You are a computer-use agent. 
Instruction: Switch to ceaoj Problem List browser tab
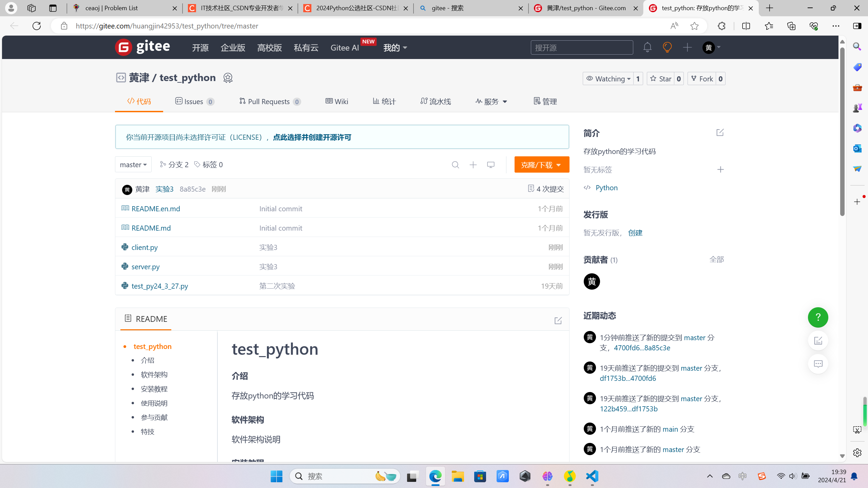tap(125, 8)
